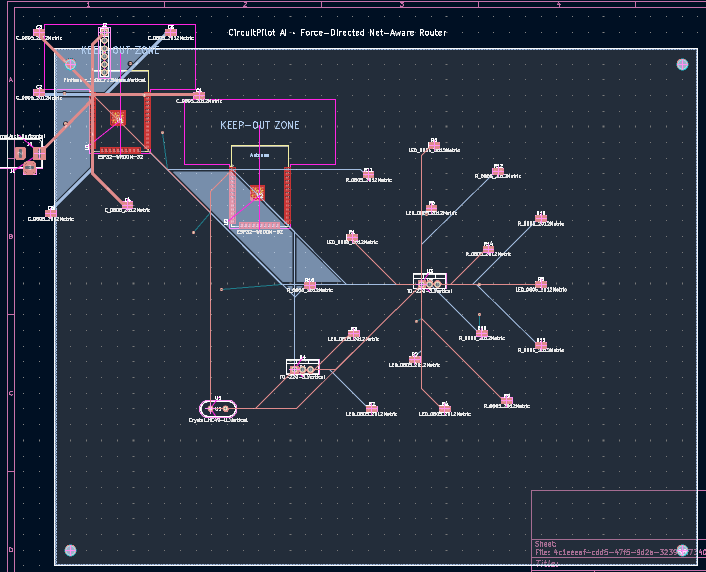Click the center thermal pad of the upper-left ESP32
This screenshot has width=706, height=572.
point(118,118)
